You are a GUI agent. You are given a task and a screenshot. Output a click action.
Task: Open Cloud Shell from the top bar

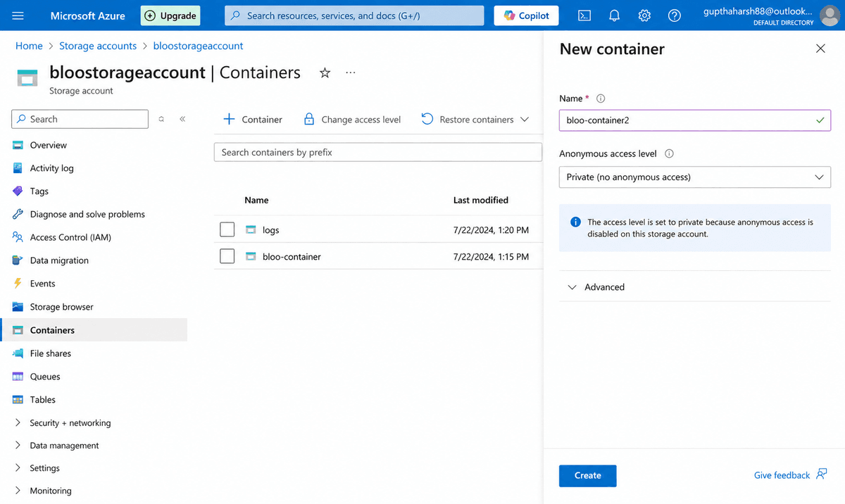[x=584, y=15]
